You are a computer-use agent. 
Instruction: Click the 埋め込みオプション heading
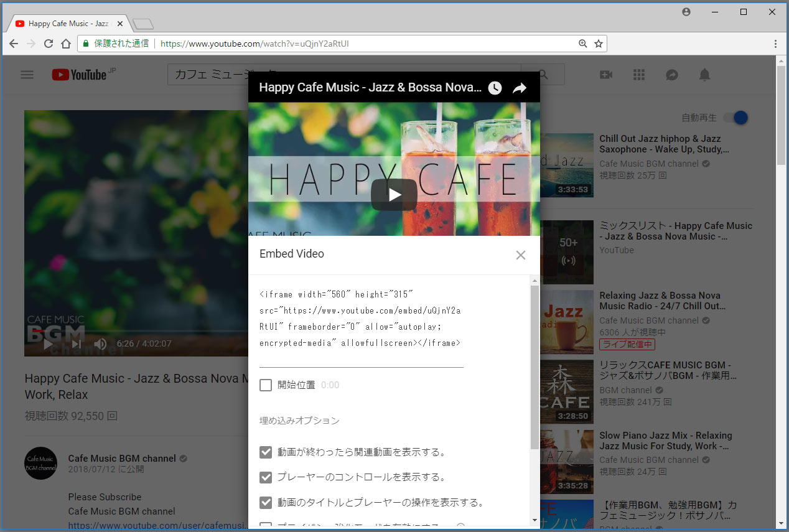coord(299,421)
